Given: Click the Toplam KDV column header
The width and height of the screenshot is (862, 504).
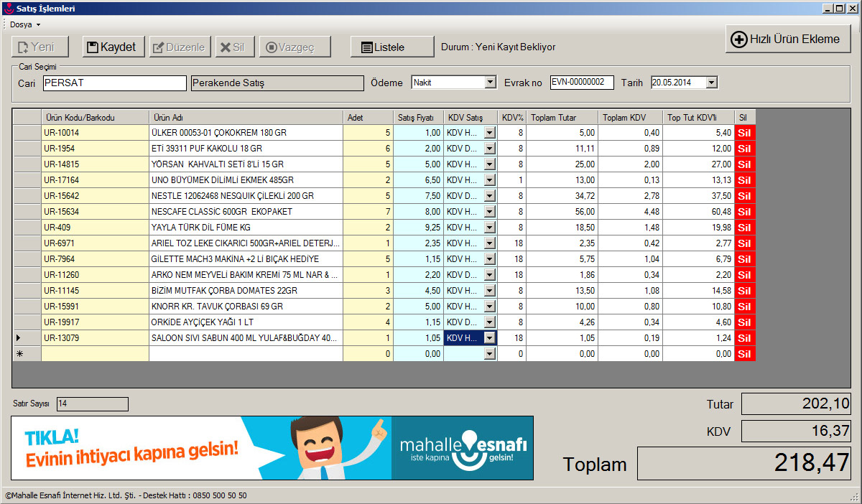Looking at the screenshot, I should coord(630,117).
